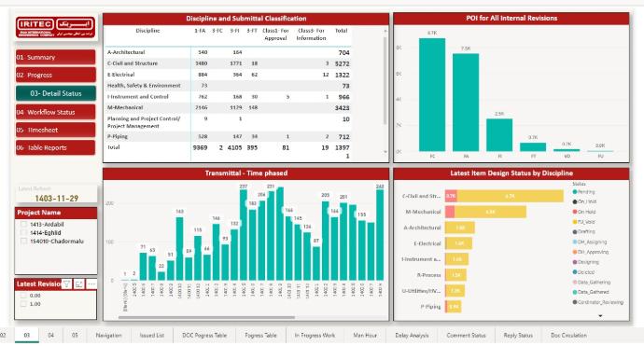644x346 pixels.
Task: Select the Data_Gathered status legend swatch
Action: click(x=575, y=292)
